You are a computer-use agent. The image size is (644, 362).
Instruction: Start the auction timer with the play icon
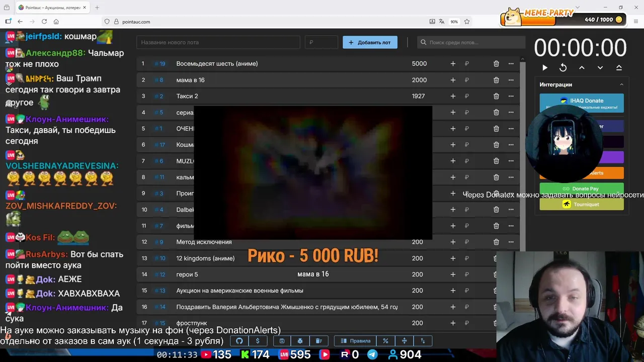pyautogui.click(x=544, y=67)
